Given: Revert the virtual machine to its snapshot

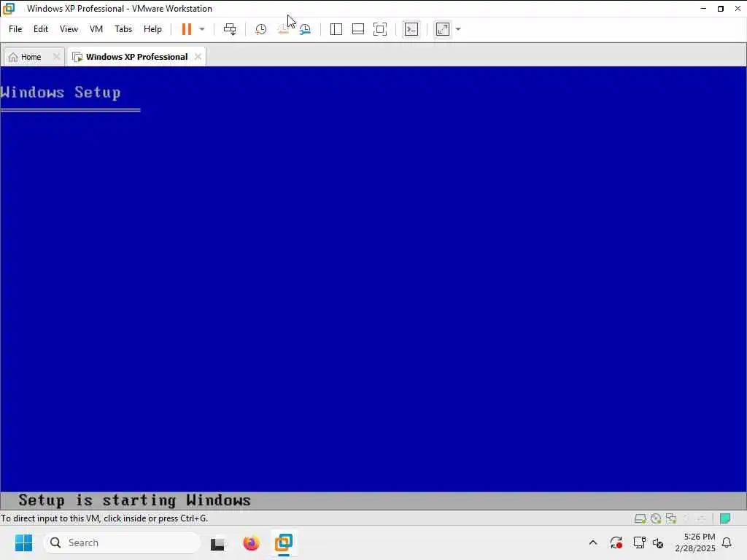Looking at the screenshot, I should point(283,29).
